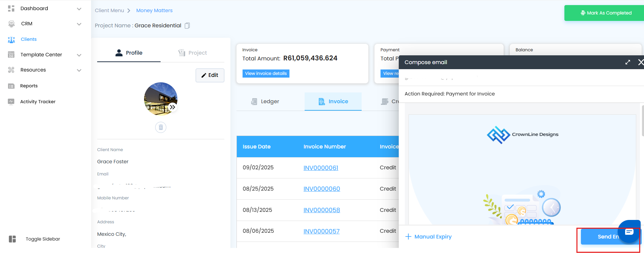Click the Grace Residential project name
Image resolution: width=644 pixels, height=253 pixels.
pos(158,26)
